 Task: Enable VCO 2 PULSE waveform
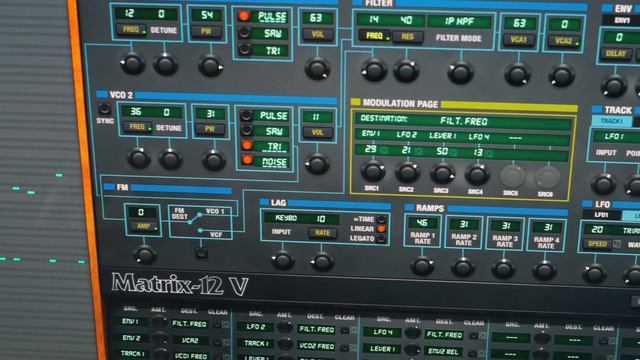[246, 116]
